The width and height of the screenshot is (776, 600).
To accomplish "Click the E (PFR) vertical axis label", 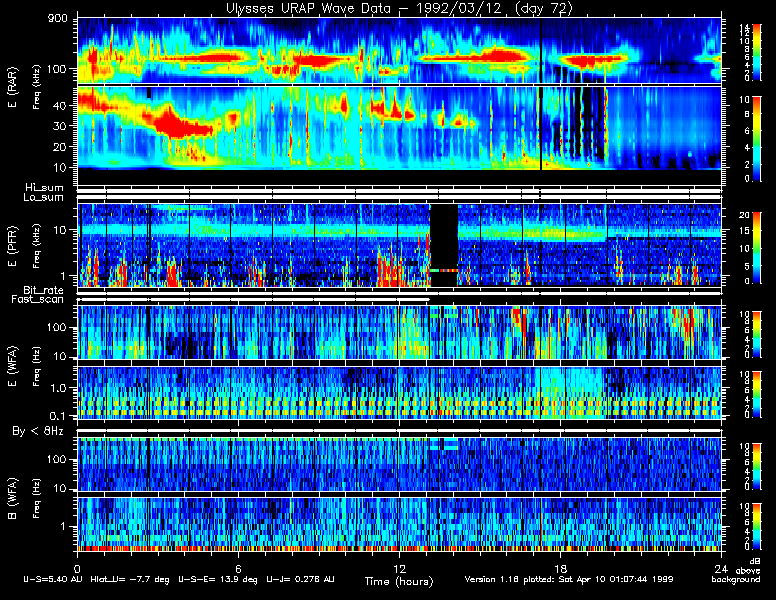I will (13, 246).
